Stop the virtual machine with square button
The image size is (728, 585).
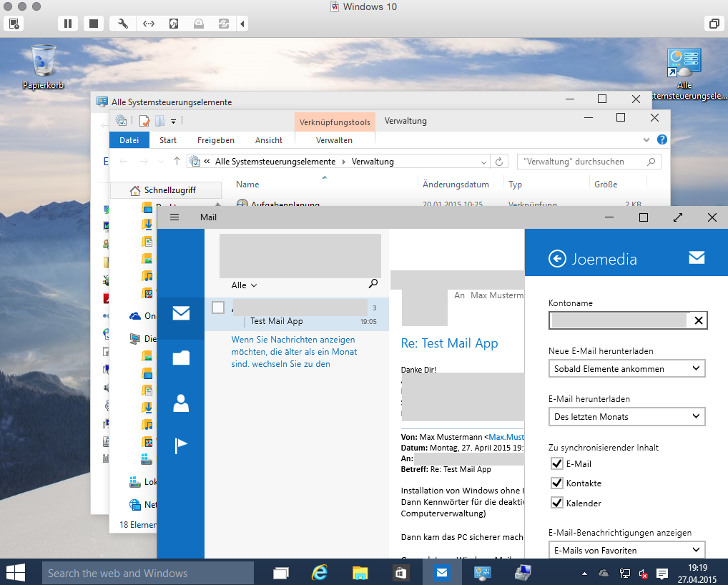point(93,24)
